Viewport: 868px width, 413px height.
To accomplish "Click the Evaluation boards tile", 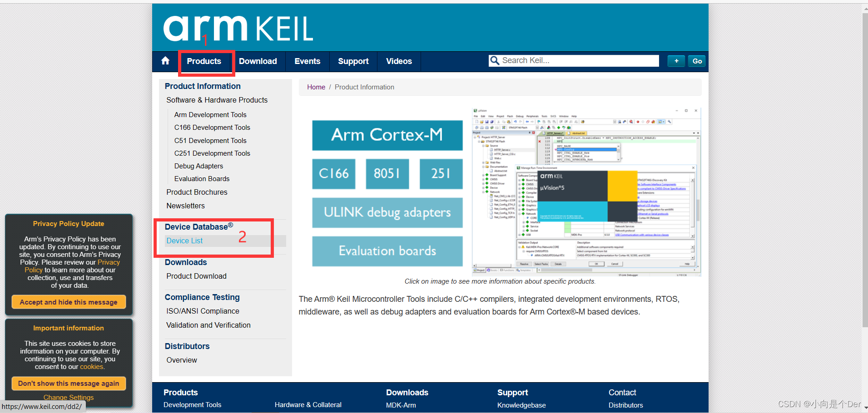I will [x=387, y=251].
